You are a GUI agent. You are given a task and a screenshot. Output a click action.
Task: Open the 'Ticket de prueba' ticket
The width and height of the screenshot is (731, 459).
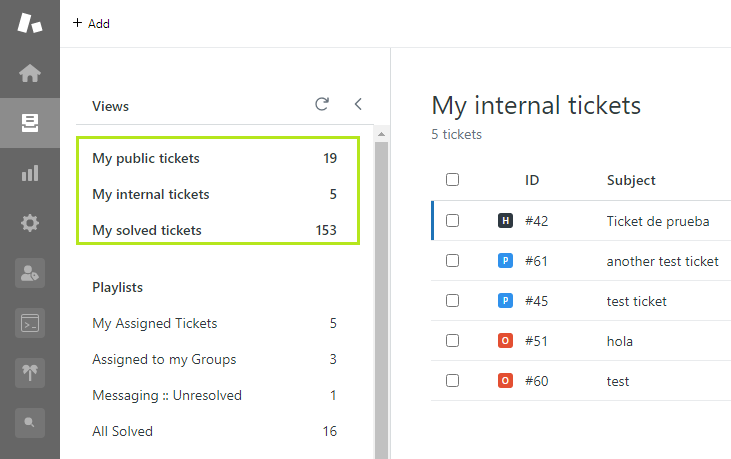[x=657, y=221]
